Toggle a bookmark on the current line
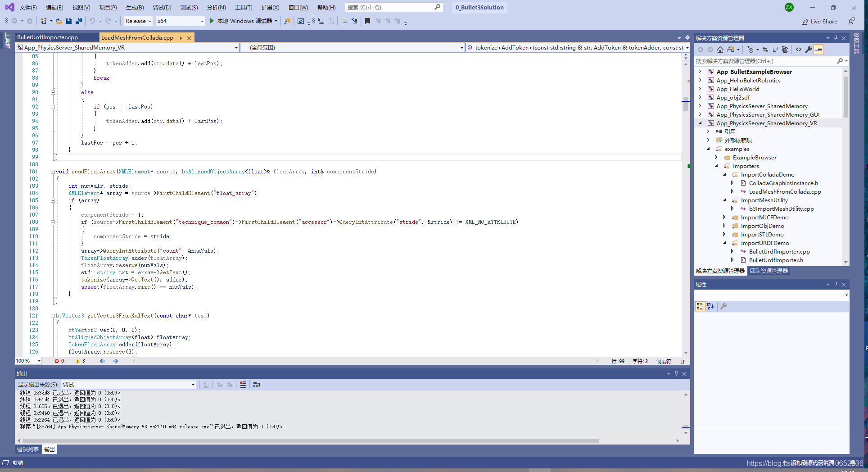This screenshot has width=868, height=472. click(367, 21)
